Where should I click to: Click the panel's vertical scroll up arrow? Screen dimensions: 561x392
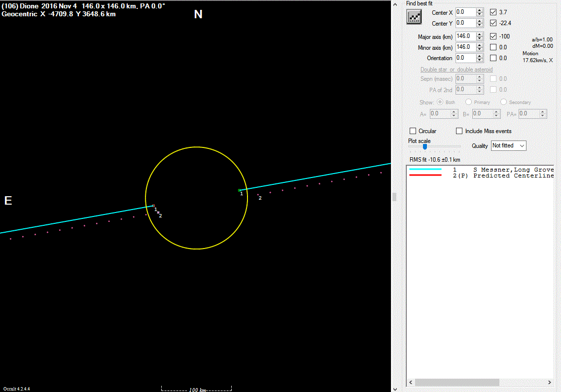pyautogui.click(x=395, y=4)
